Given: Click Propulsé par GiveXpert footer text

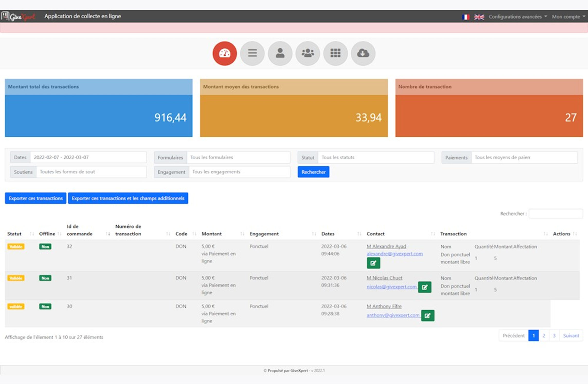Looking at the screenshot, I should click(287, 370).
